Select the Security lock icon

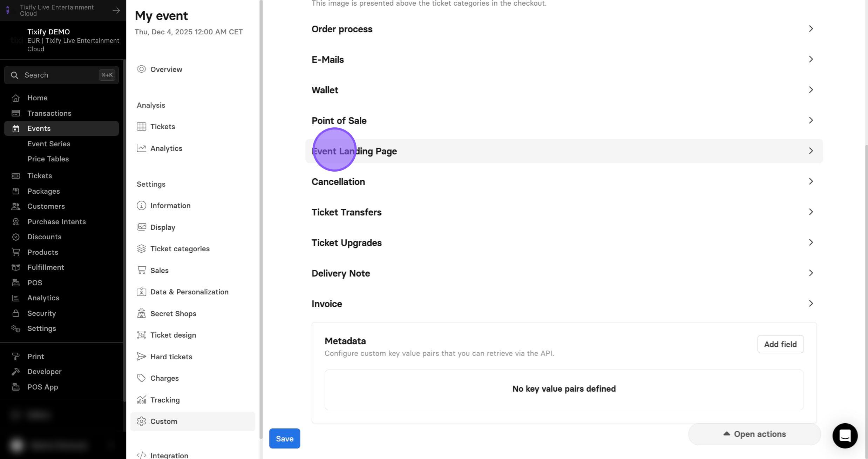coord(15,313)
